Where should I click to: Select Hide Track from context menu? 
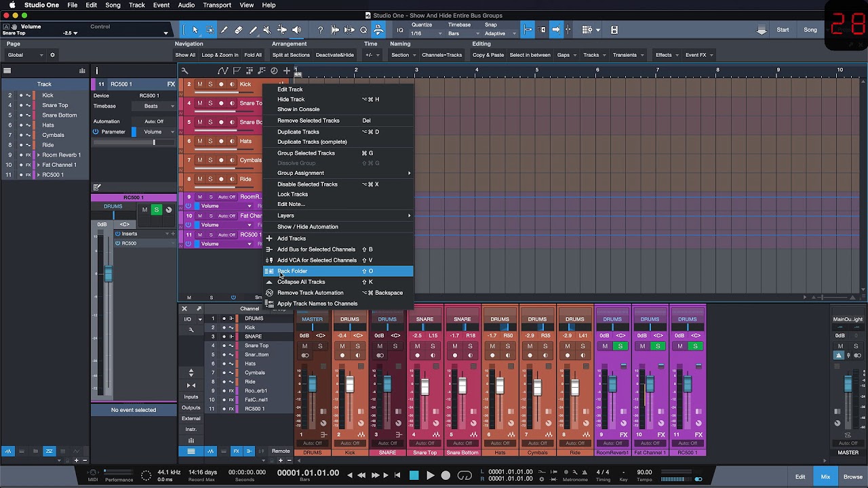pyautogui.click(x=338, y=100)
